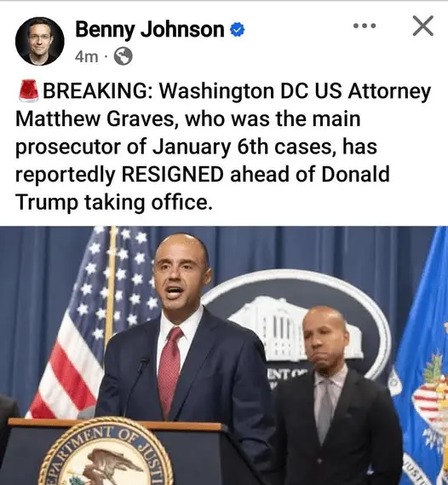Dismiss the post with the X icon

pos(423,26)
